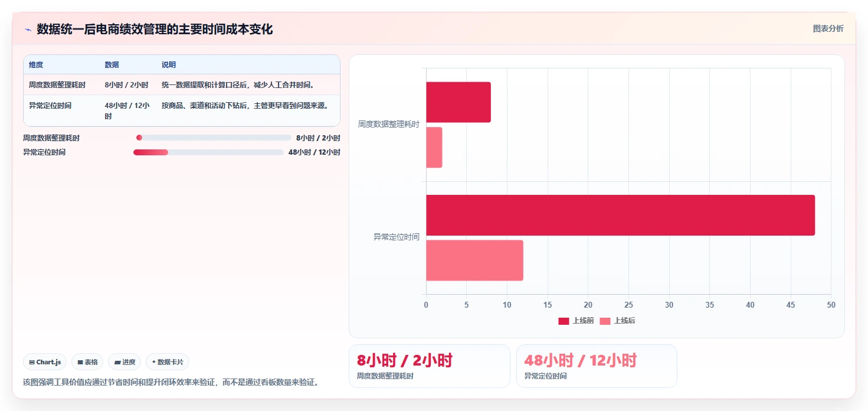Click the footnote text about 工具价值
Image resolution: width=868 pixels, height=411 pixels.
coord(173,382)
